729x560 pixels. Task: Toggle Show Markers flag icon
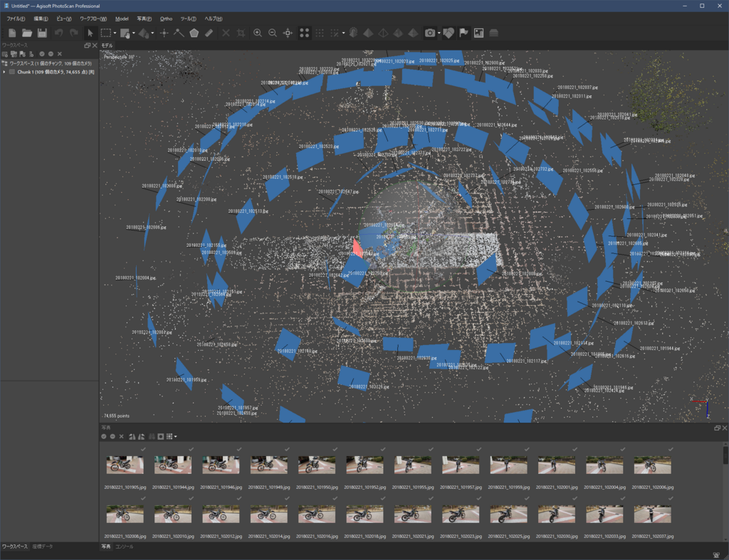[463, 33]
